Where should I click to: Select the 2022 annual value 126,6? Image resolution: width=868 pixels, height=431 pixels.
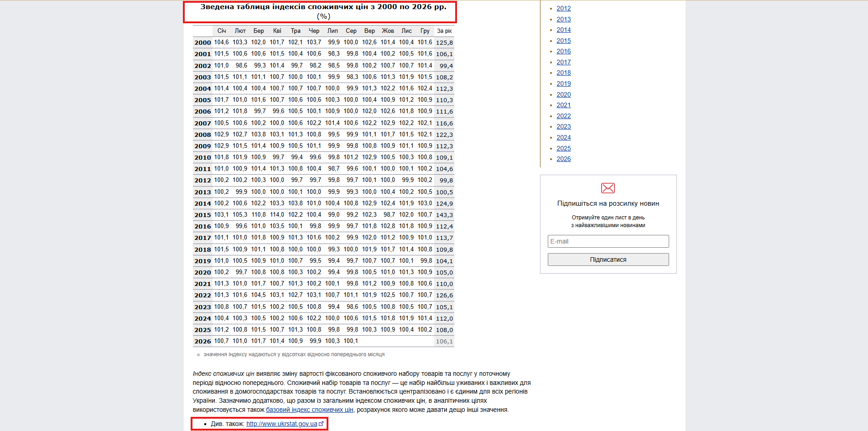pyautogui.click(x=444, y=295)
